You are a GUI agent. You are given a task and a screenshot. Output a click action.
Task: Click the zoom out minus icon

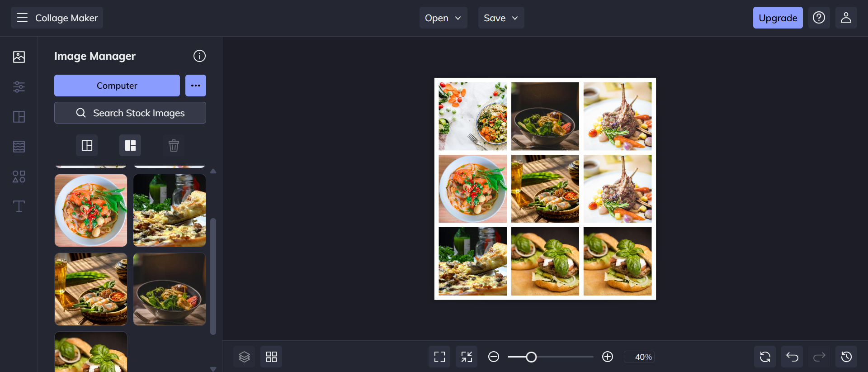click(494, 357)
